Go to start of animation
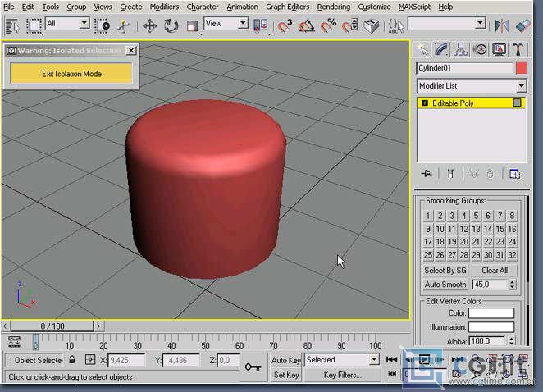Image resolution: width=543 pixels, height=392 pixels. [x=391, y=359]
